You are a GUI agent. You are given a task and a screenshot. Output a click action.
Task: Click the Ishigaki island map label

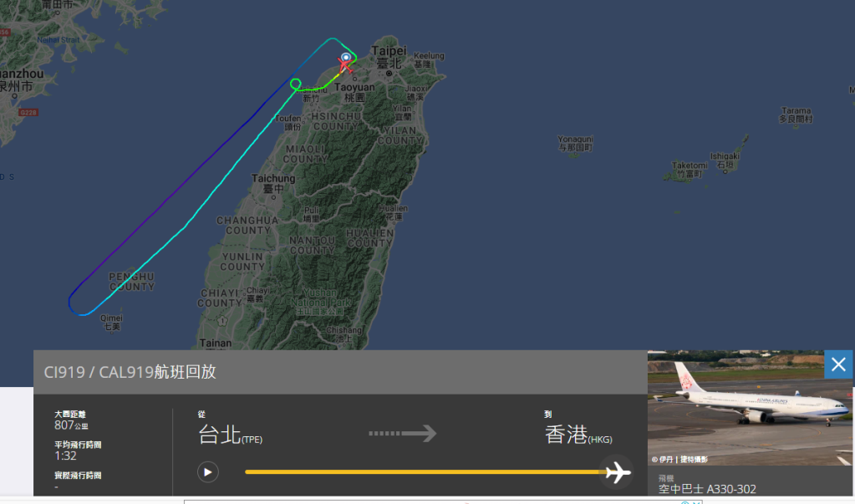[x=725, y=160]
